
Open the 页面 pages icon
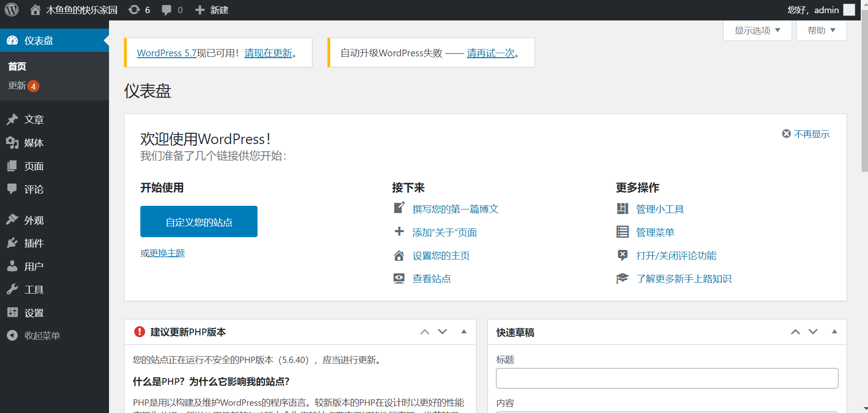[12, 166]
